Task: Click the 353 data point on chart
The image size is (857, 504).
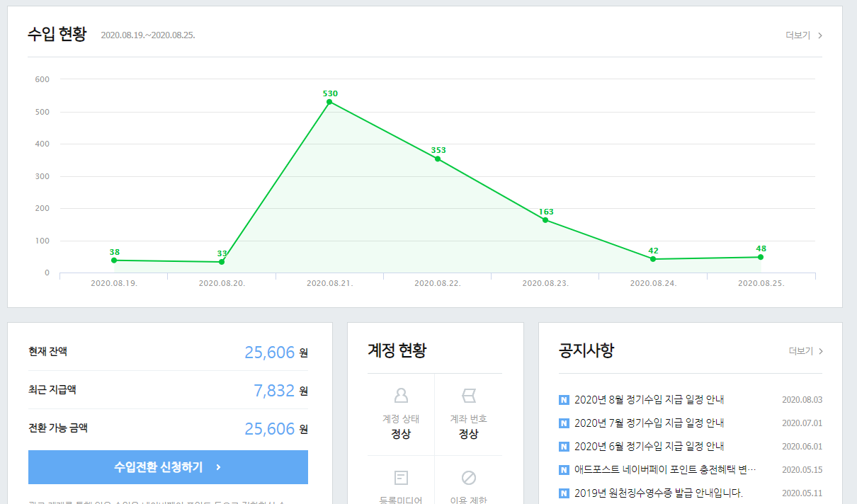Action: point(438,159)
